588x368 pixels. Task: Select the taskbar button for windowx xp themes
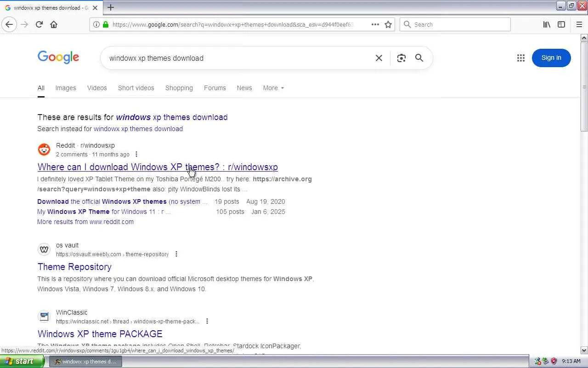(85, 362)
